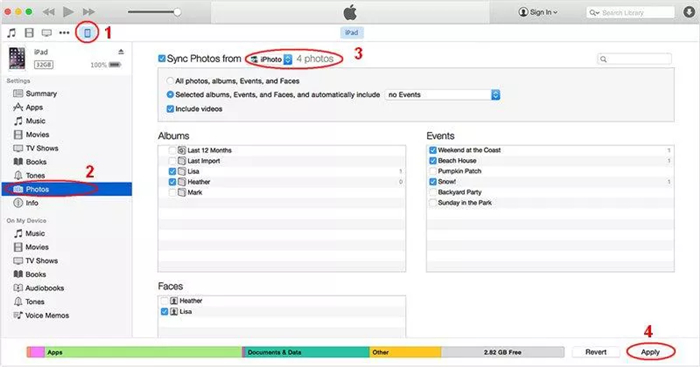This screenshot has height=367, width=700.
Task: Uncheck the Snow! event
Action: 433,182
